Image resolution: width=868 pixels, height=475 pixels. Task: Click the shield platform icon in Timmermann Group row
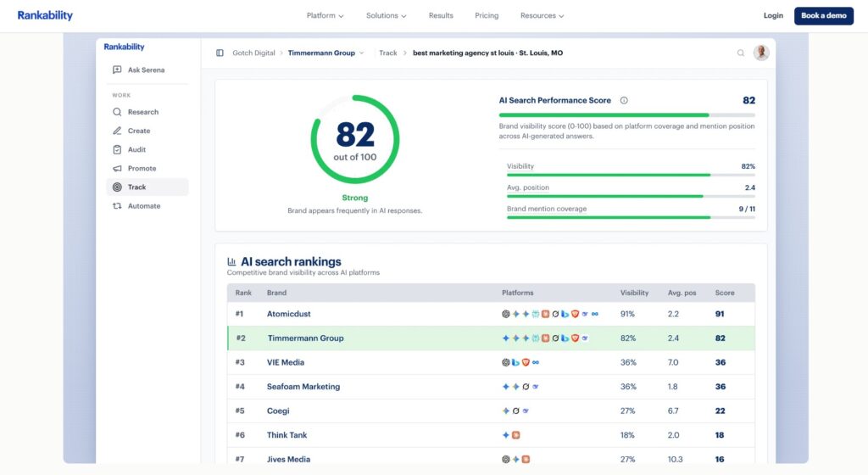(576, 338)
